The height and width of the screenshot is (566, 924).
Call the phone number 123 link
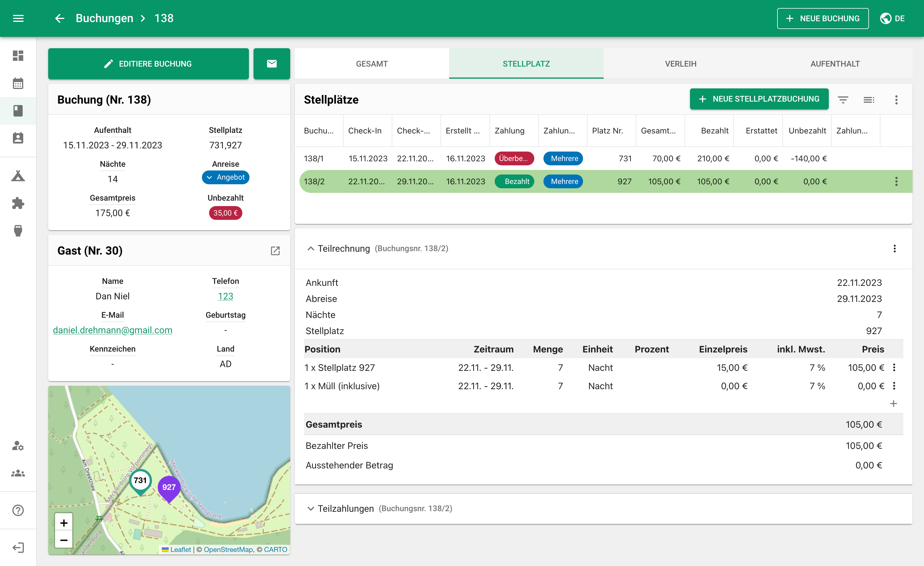225,296
